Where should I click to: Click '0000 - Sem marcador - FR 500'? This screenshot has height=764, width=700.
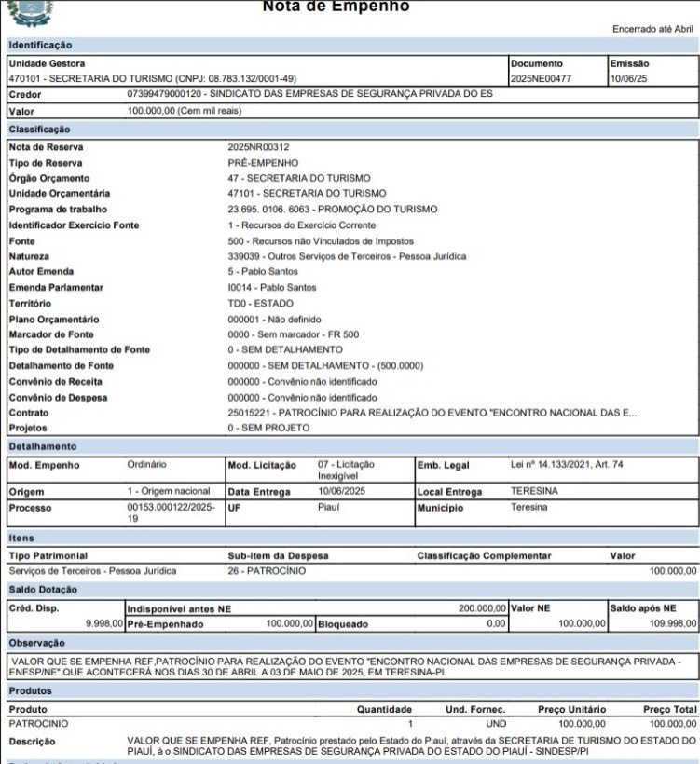tap(293, 334)
